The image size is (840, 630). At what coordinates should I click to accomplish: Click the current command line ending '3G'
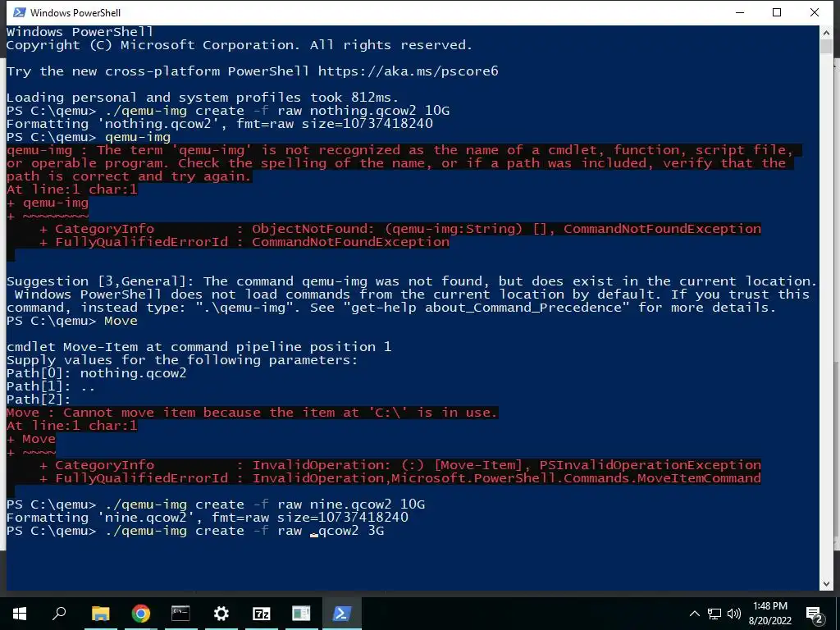coord(195,531)
